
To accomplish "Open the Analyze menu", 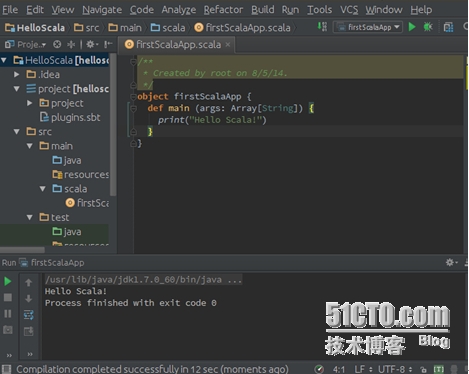I will pyautogui.click(x=179, y=10).
